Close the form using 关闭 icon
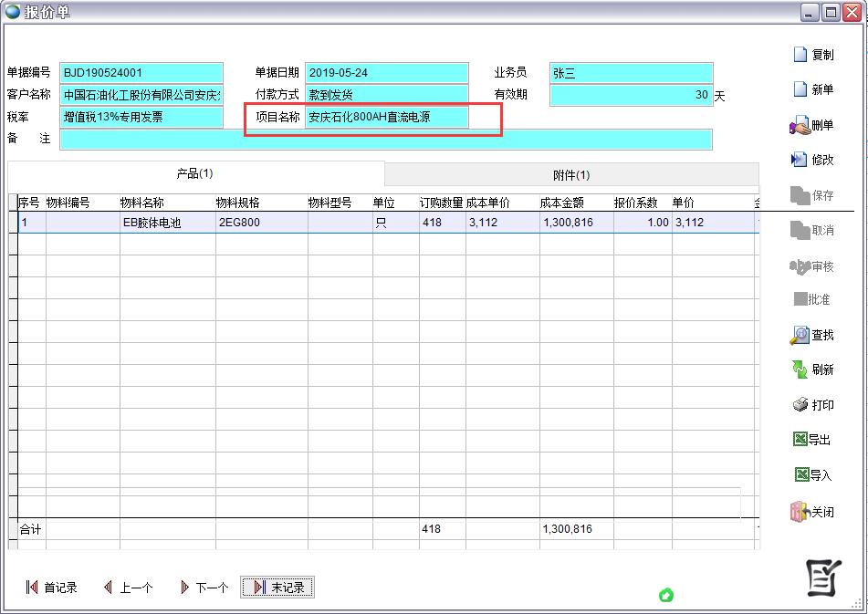The image size is (868, 614). click(800, 512)
